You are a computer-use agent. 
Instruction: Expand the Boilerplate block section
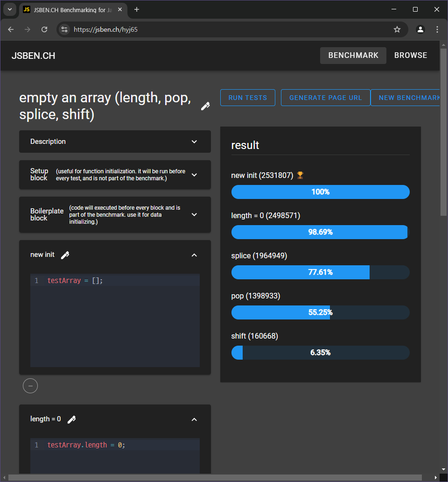194,215
